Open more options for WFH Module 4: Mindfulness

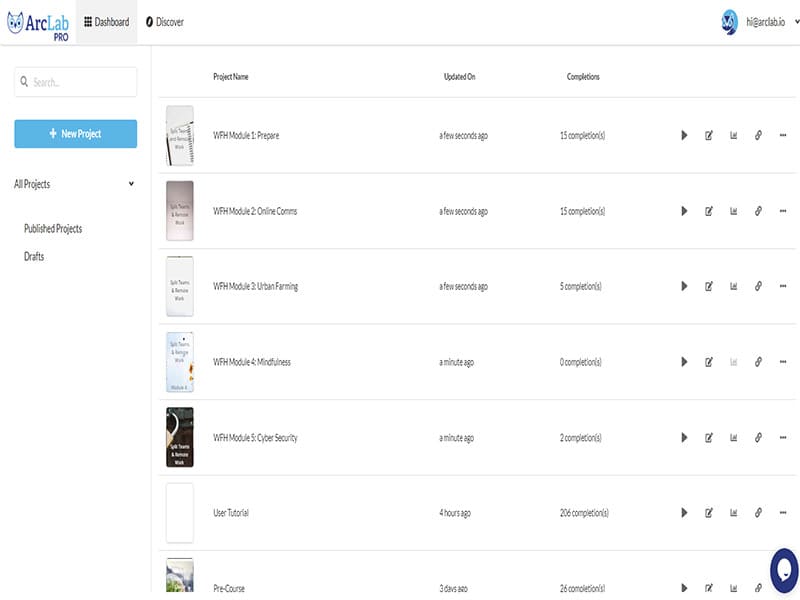pos(782,362)
